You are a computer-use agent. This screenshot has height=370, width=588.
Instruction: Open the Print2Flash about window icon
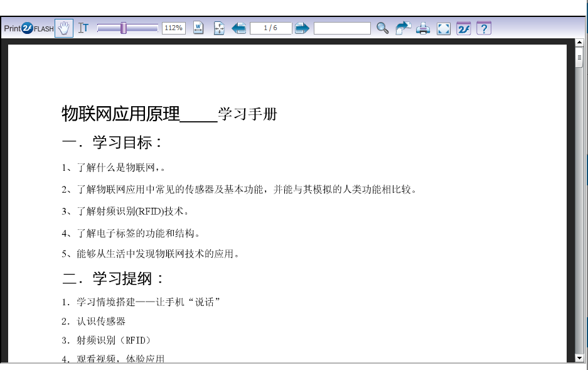click(x=464, y=28)
